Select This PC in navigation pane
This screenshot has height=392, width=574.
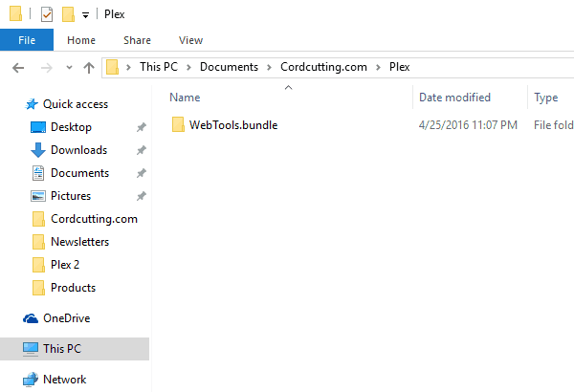click(62, 349)
